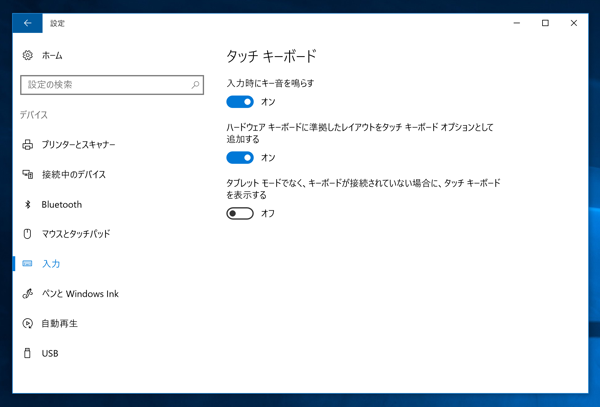Turn off key sound toggle (入力時にキー音を鳴らす)
This screenshot has width=600, height=407.
[240, 102]
